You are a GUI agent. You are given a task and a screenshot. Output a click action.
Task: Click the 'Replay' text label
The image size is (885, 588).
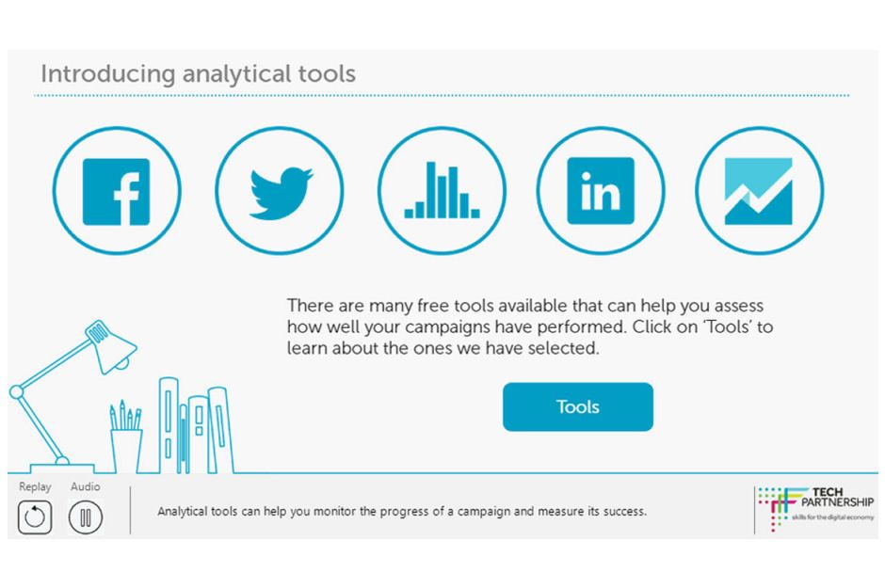point(35,486)
